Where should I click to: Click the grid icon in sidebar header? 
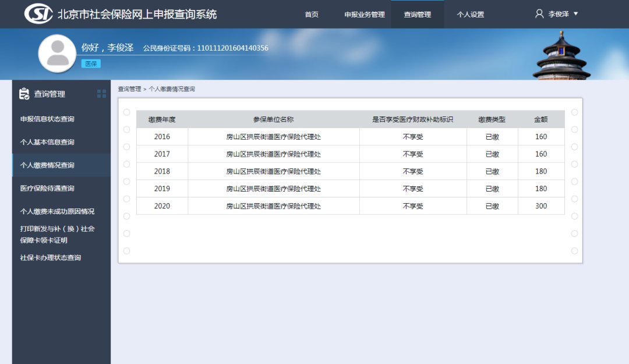click(102, 94)
